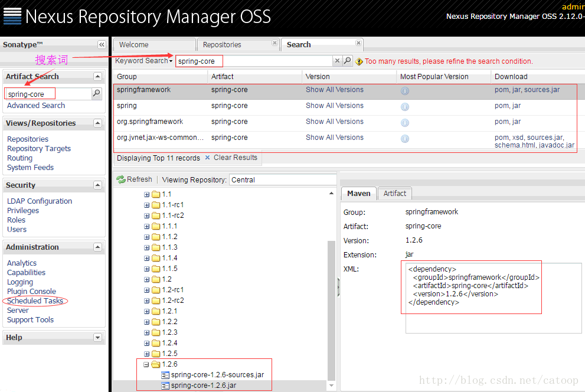The width and height of the screenshot is (585, 392).
Task: Click the Refresh icon button
Action: click(x=121, y=179)
